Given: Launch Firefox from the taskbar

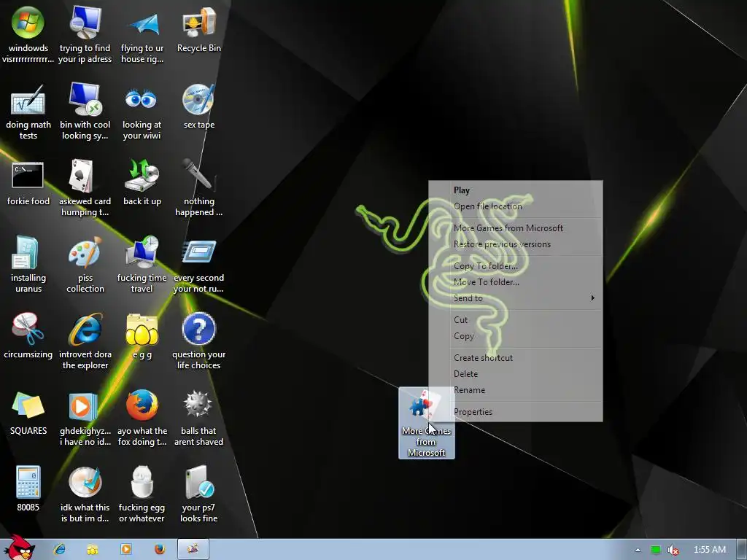Looking at the screenshot, I should click(x=160, y=549).
